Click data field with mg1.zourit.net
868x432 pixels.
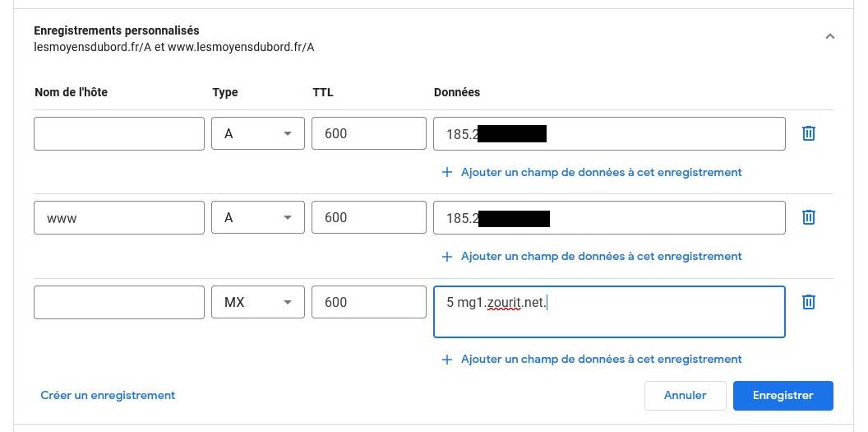click(x=608, y=311)
